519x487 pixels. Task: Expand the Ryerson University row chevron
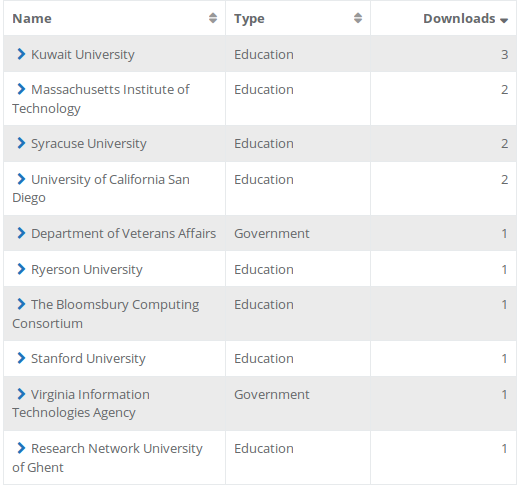pos(21,269)
